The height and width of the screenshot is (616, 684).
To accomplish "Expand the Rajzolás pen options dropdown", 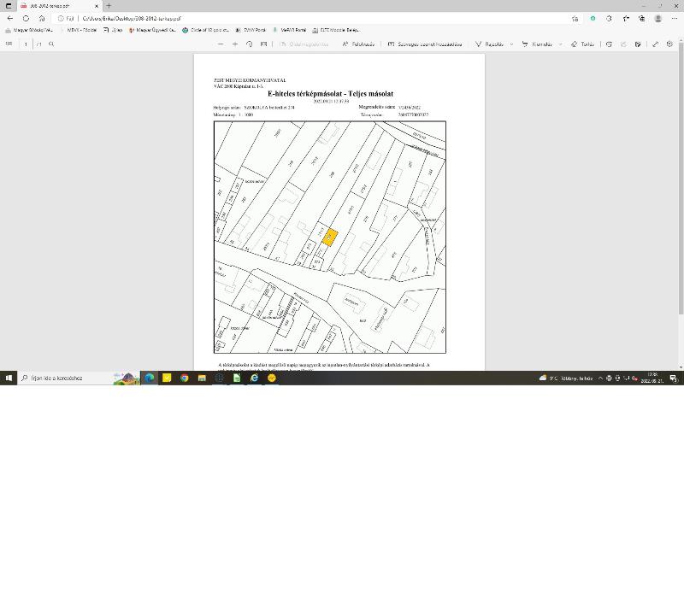I will pyautogui.click(x=511, y=44).
